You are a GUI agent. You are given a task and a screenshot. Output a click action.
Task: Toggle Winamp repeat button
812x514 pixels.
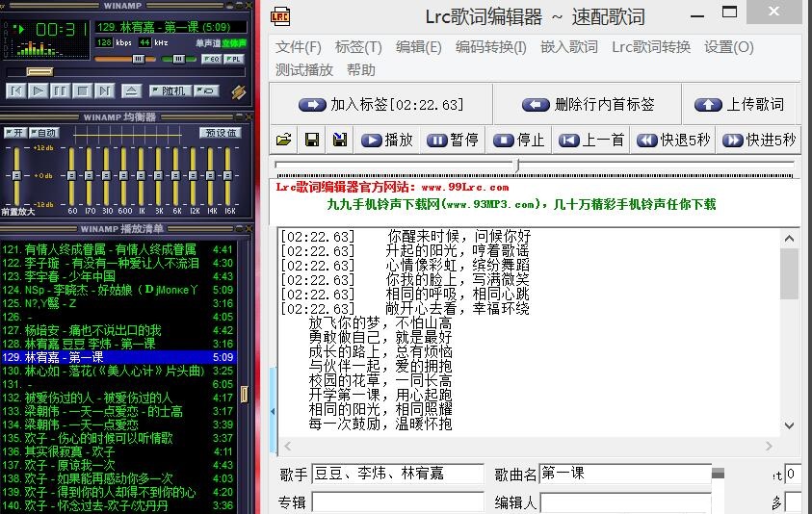coord(207,90)
